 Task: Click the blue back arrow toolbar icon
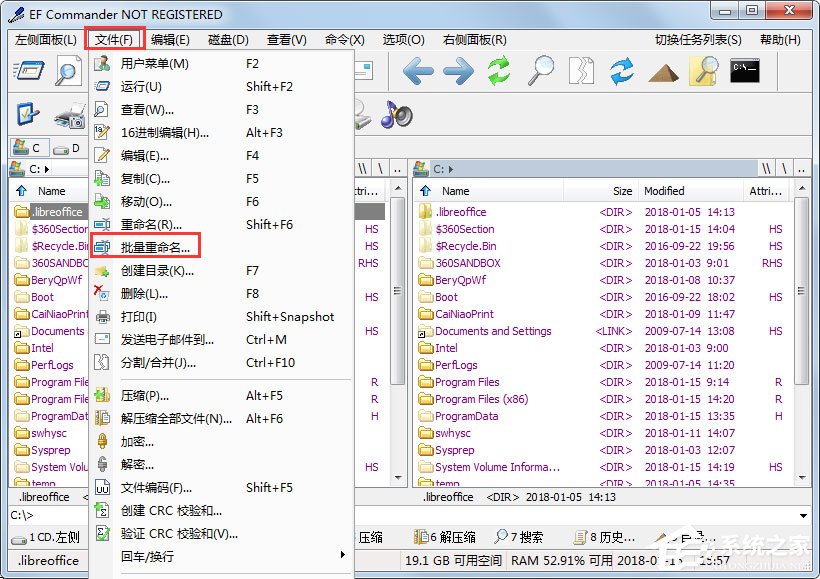pos(418,71)
